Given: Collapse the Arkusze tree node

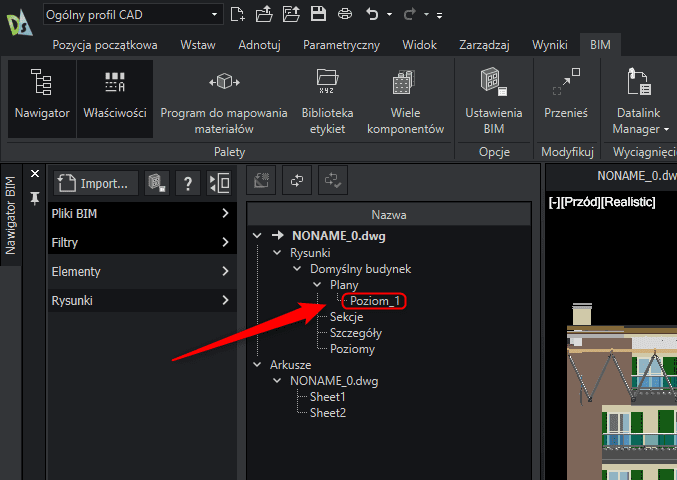Looking at the screenshot, I should pos(257,364).
